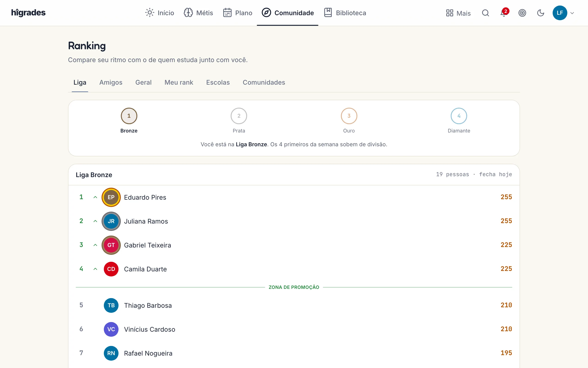Toggle dark mode moon icon
This screenshot has width=588, height=368.
pos(540,13)
